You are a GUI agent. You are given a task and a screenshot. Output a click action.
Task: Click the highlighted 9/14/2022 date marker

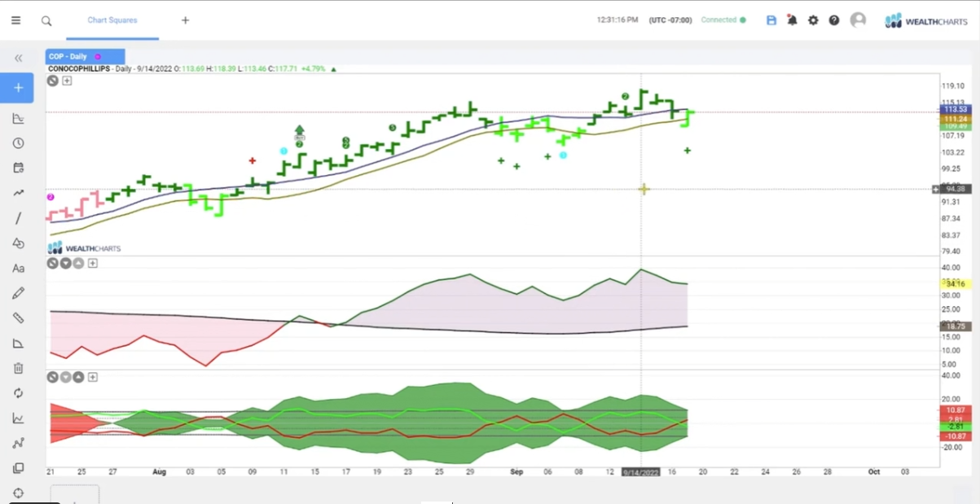click(x=641, y=472)
